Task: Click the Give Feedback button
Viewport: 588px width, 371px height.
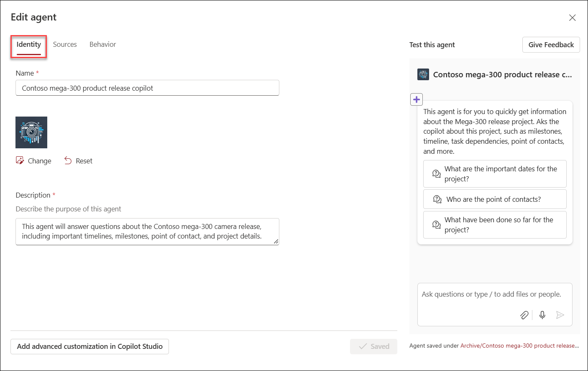Action: pos(551,45)
